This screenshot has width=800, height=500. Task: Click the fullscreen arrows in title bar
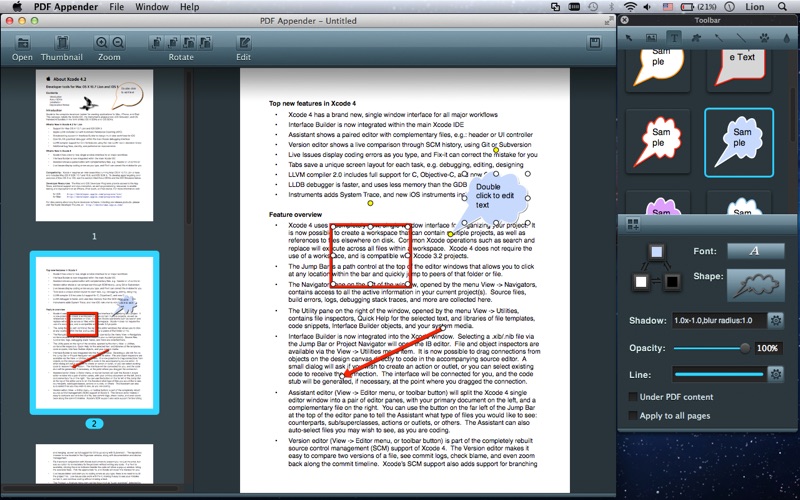(609, 20)
